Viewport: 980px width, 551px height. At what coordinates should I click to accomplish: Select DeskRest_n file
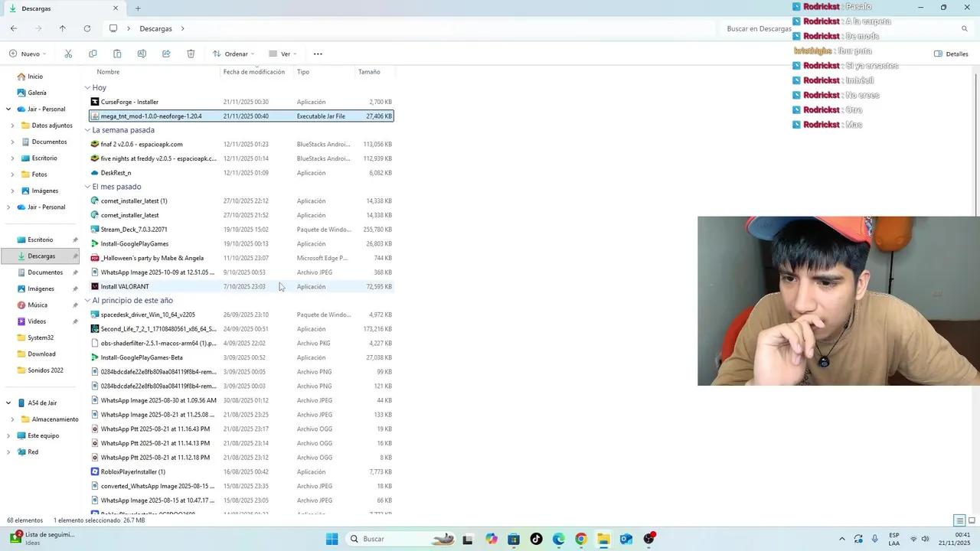[241, 173]
